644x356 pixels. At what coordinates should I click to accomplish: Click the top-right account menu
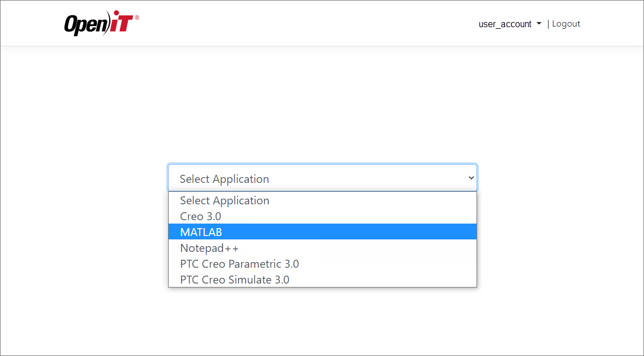click(509, 24)
